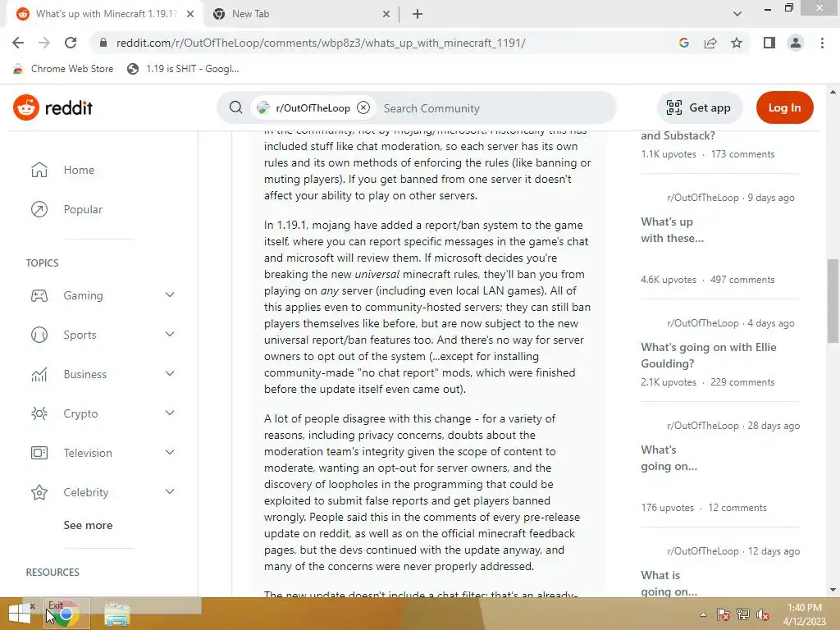The image size is (840, 630).
Task: Close the Minecraft 1.19.1 Reddit tab
Action: tap(190, 15)
